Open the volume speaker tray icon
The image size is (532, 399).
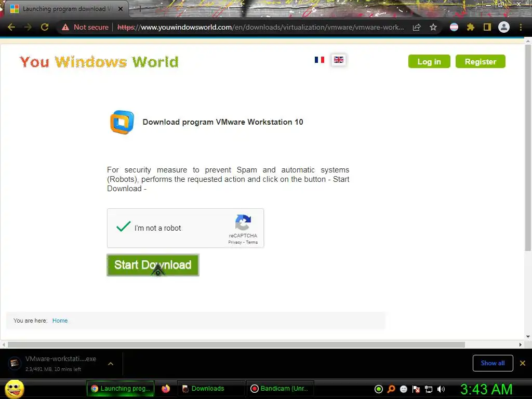coord(441,389)
